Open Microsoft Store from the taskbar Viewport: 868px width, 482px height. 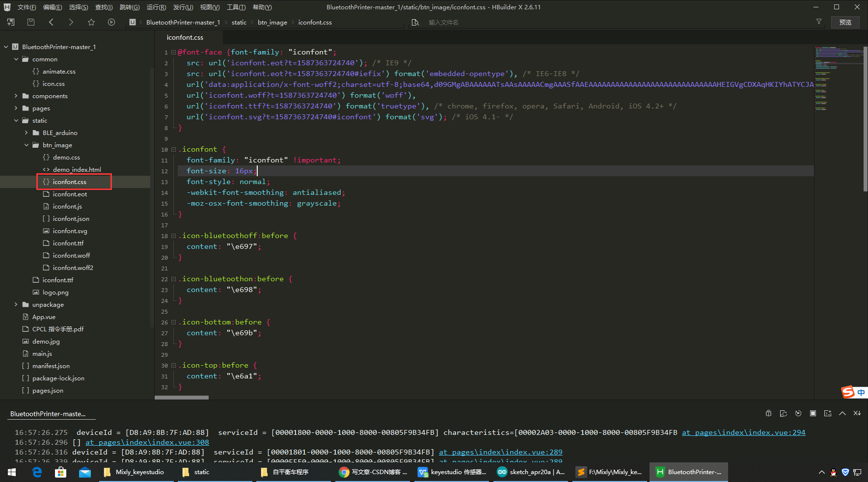pos(61,472)
